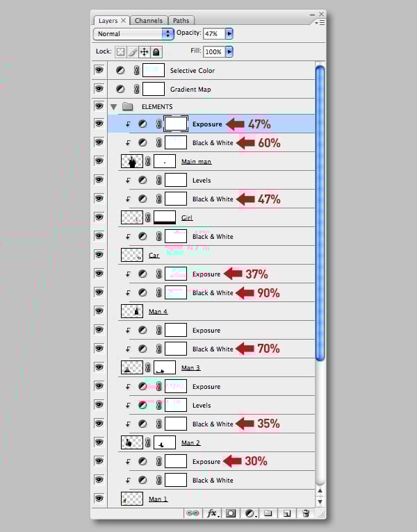Image resolution: width=417 pixels, height=532 pixels.
Task: Open the blend mode dropdown
Action: 133,33
